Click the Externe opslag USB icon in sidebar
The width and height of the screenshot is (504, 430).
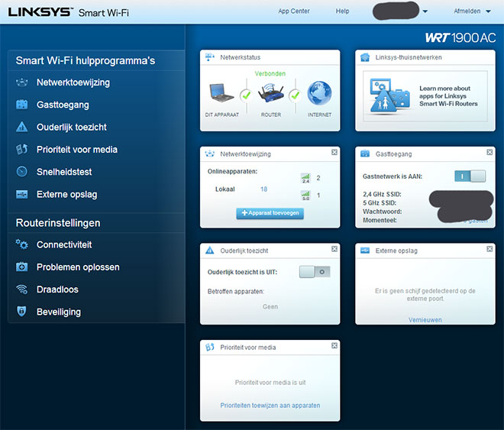click(x=22, y=194)
